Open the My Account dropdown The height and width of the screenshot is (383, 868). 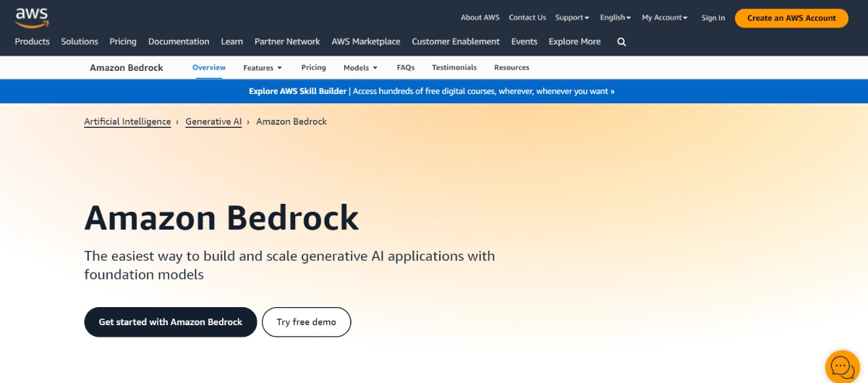coord(664,18)
